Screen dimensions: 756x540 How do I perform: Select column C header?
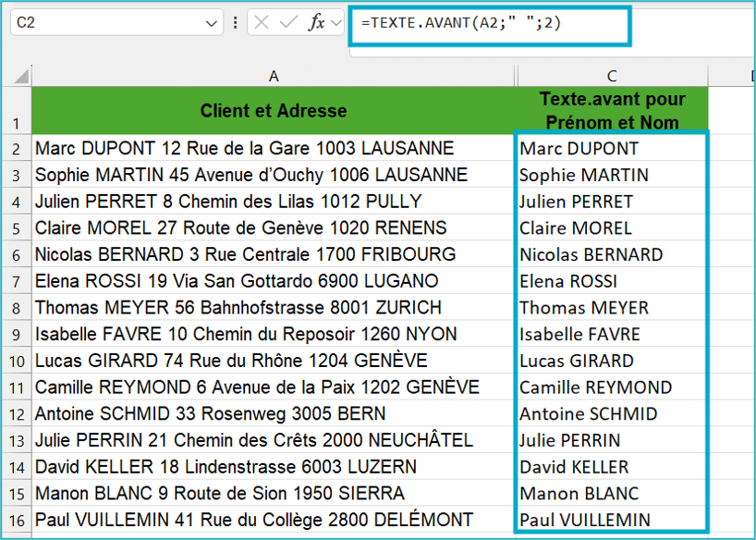click(x=612, y=76)
